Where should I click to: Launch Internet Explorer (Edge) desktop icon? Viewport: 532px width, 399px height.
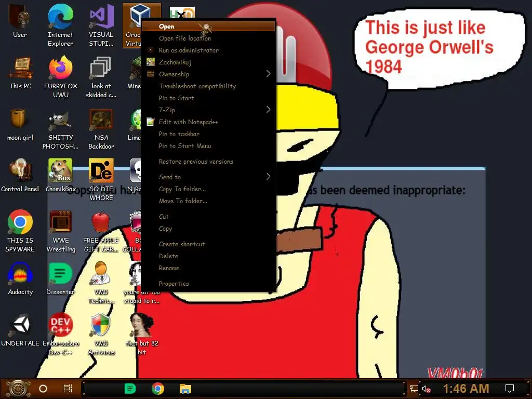(60, 25)
